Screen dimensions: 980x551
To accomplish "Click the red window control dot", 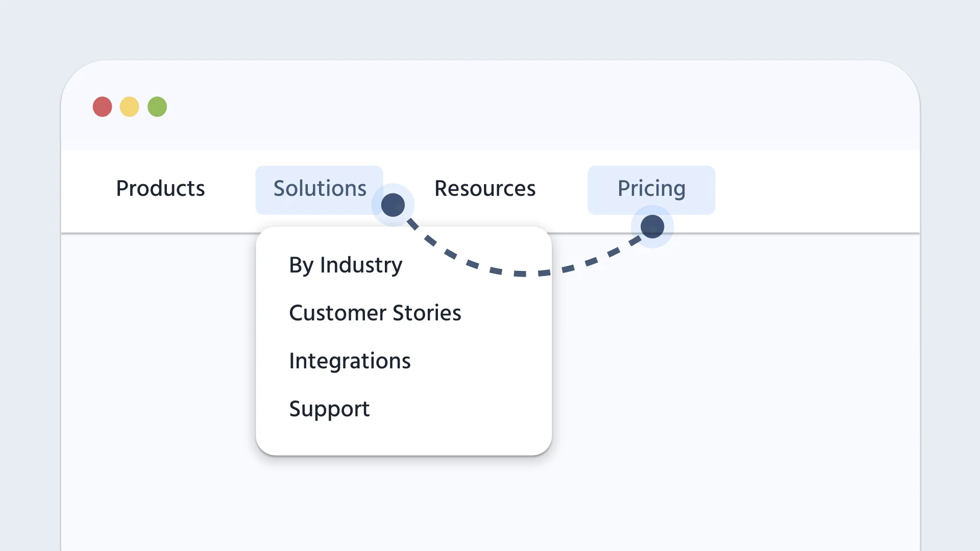I will (102, 107).
